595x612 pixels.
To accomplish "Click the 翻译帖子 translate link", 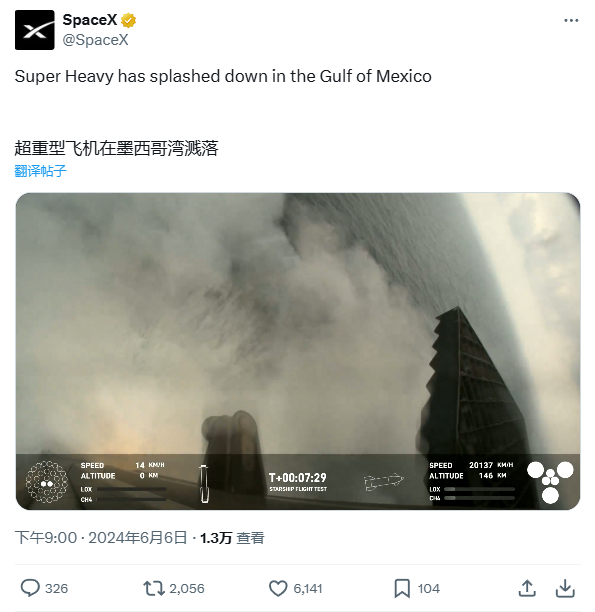I will click(41, 171).
